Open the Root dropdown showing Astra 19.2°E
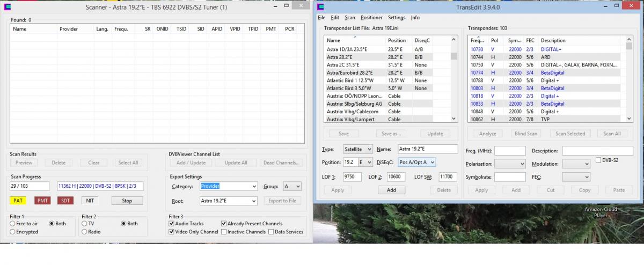 tap(228, 201)
